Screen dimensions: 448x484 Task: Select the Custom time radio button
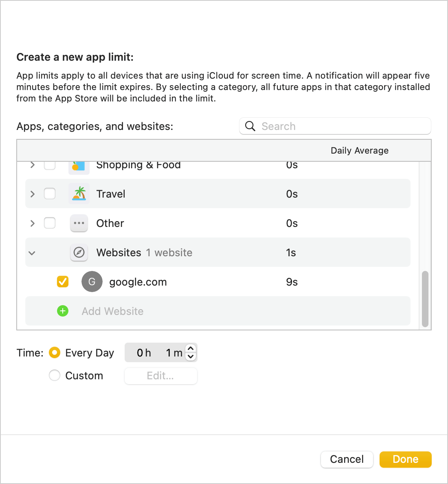click(x=54, y=375)
